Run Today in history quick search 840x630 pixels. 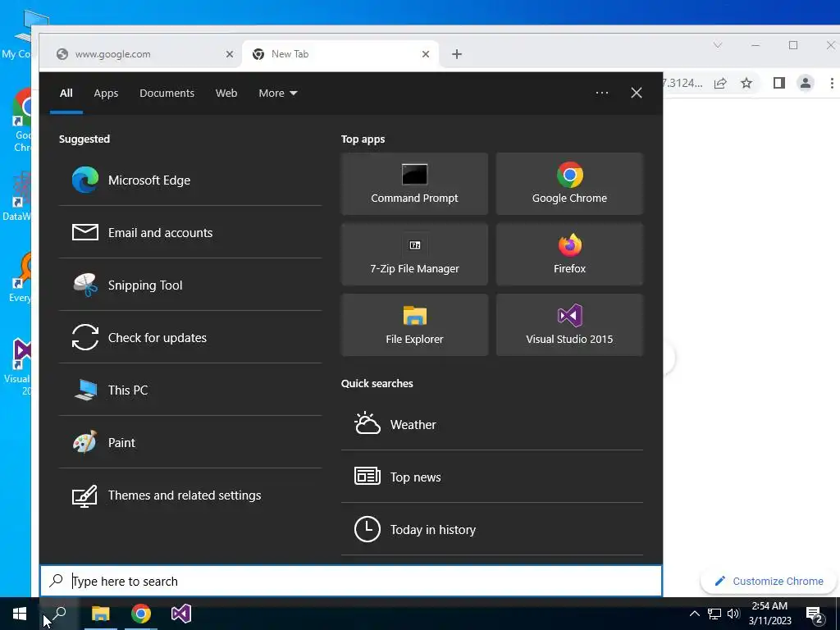pyautogui.click(x=492, y=529)
